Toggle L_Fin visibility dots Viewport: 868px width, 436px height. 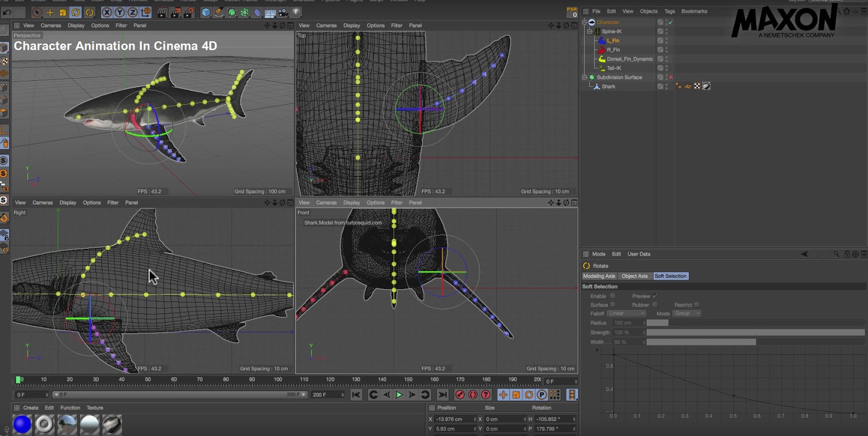tap(666, 41)
